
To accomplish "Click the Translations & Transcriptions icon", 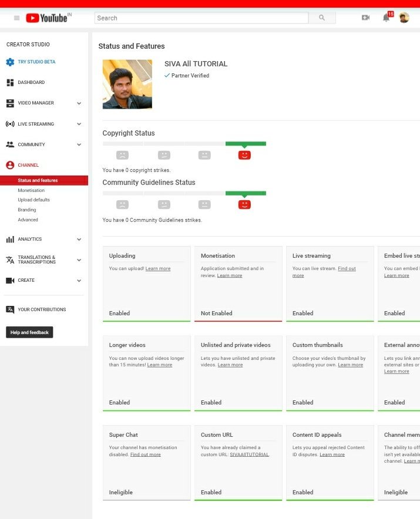I will tap(10, 260).
